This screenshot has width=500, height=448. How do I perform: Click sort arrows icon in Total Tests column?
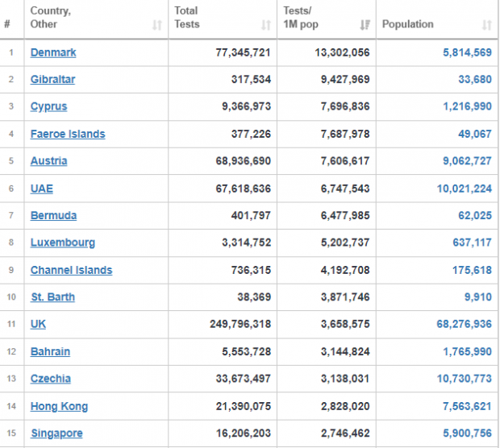point(266,25)
